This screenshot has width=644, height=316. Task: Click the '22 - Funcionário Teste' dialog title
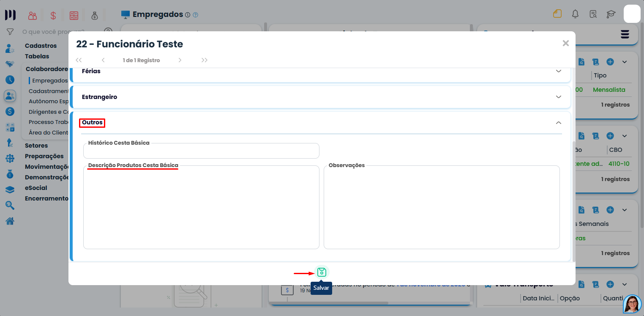pyautogui.click(x=129, y=44)
